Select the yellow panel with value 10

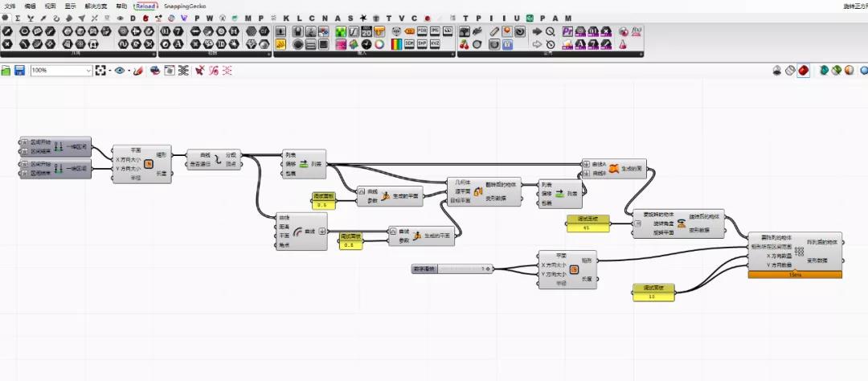653,293
